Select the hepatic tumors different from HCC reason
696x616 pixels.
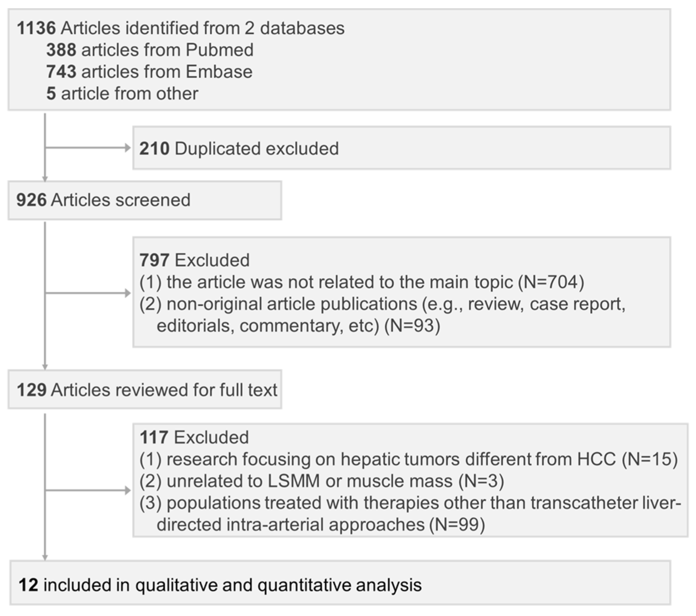(x=408, y=459)
